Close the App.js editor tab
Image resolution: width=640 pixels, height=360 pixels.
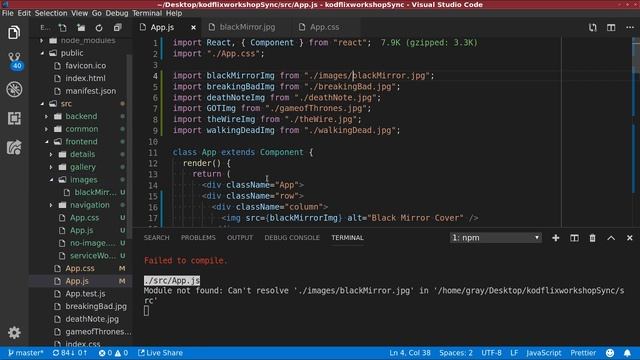(x=193, y=27)
